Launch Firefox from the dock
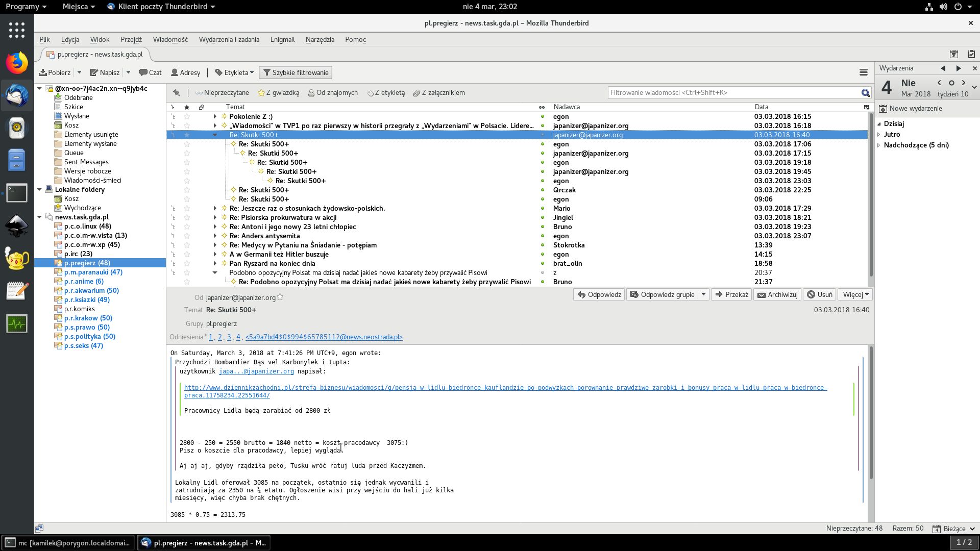 (x=17, y=63)
